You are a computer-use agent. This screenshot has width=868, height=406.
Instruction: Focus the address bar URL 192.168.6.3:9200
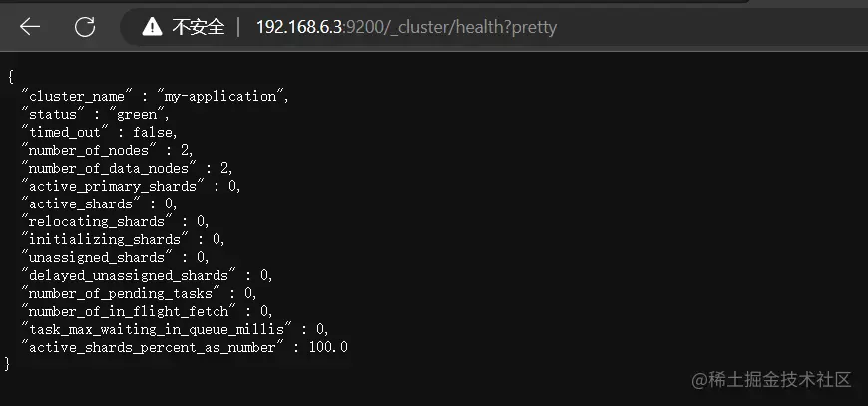coord(320,27)
